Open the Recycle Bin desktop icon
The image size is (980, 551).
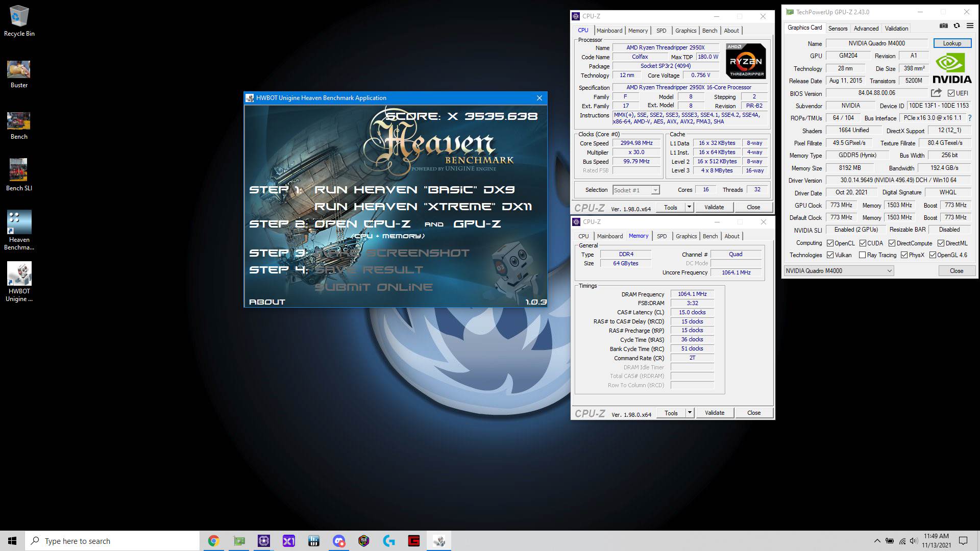[19, 21]
